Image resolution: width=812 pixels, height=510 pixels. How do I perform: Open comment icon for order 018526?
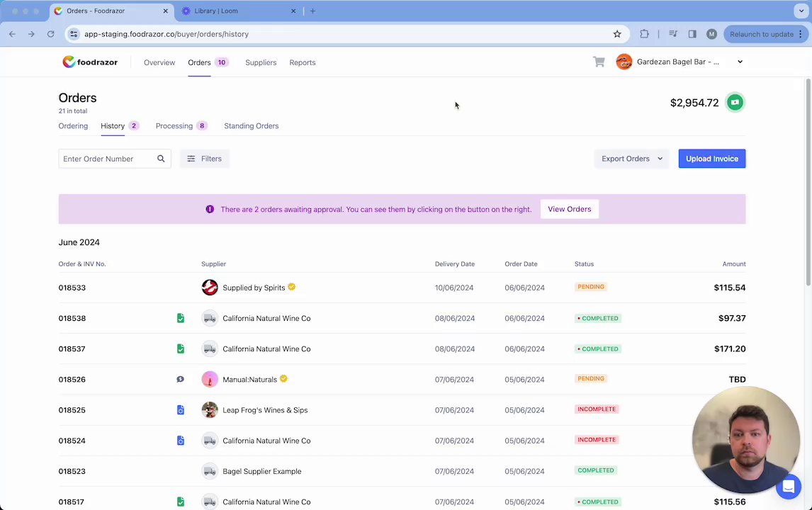pyautogui.click(x=180, y=379)
